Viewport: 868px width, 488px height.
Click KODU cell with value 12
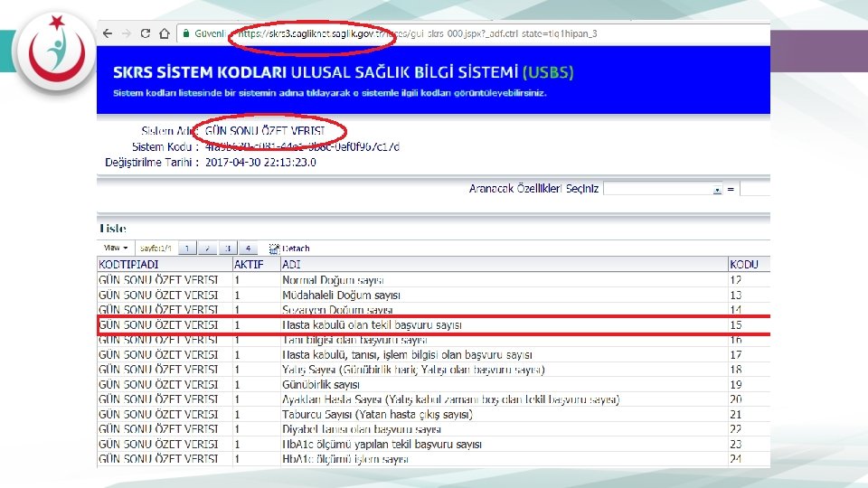click(x=749, y=280)
